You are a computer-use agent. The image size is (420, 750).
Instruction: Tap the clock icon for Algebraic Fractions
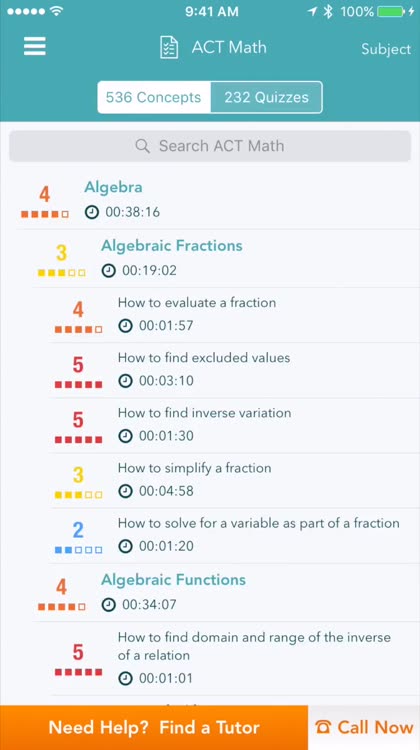click(x=109, y=270)
